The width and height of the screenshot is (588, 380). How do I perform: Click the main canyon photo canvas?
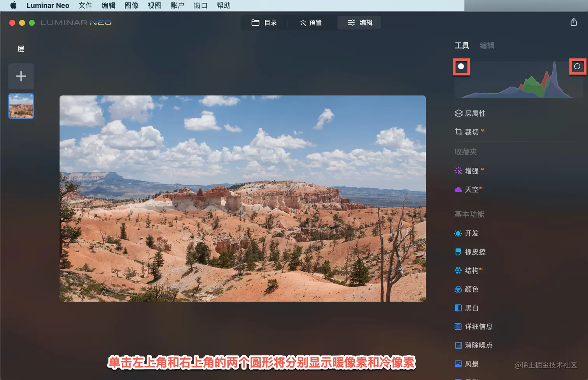click(243, 199)
